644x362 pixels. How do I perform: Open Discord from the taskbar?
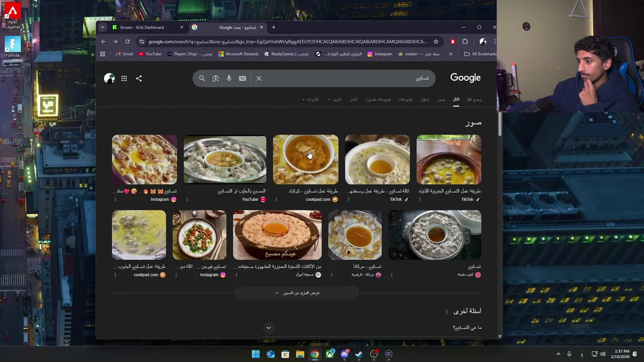pyautogui.click(x=344, y=354)
